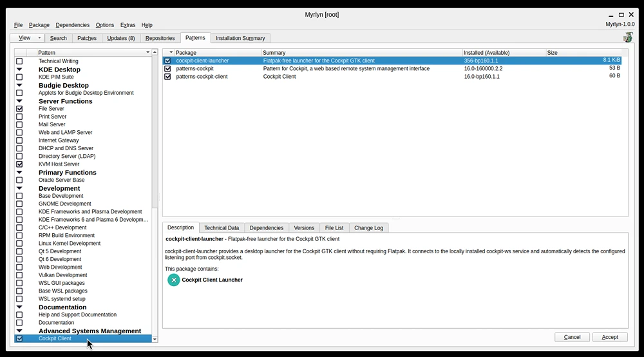Toggle the KDE PIM Suite checkbox
The width and height of the screenshot is (644, 357).
point(19,77)
